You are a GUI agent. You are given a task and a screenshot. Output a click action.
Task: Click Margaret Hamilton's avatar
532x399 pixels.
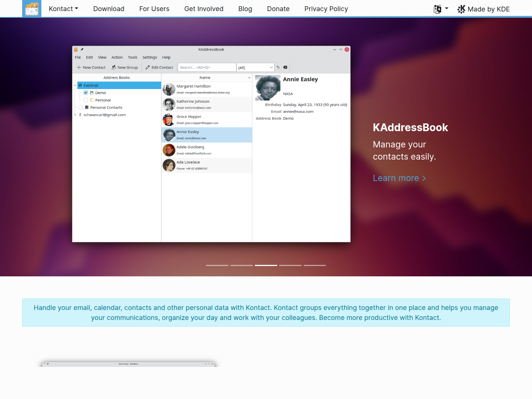(x=169, y=89)
